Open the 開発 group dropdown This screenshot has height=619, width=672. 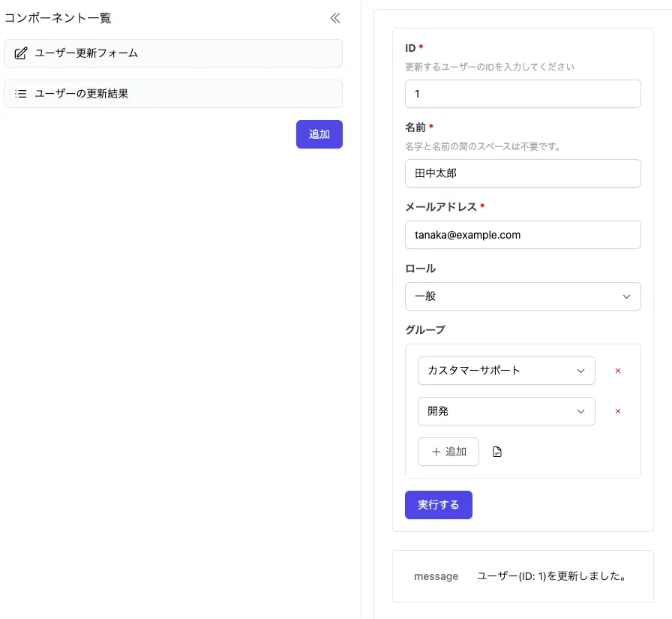click(x=506, y=411)
